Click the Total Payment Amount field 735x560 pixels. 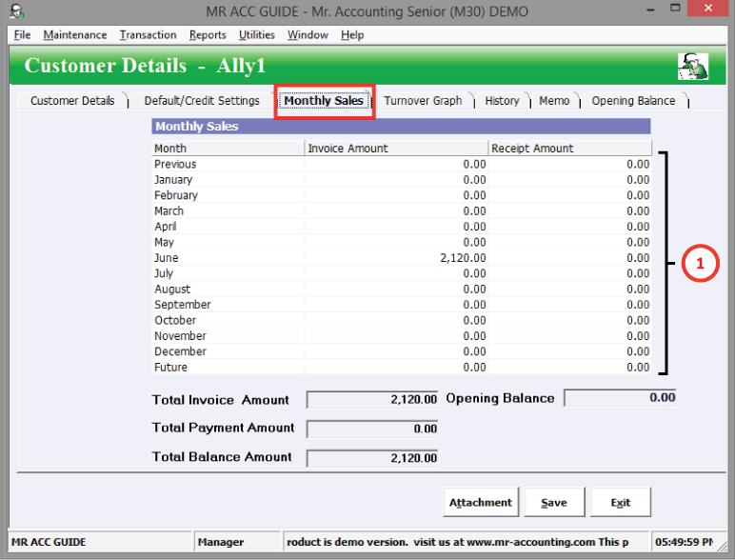tap(372, 429)
